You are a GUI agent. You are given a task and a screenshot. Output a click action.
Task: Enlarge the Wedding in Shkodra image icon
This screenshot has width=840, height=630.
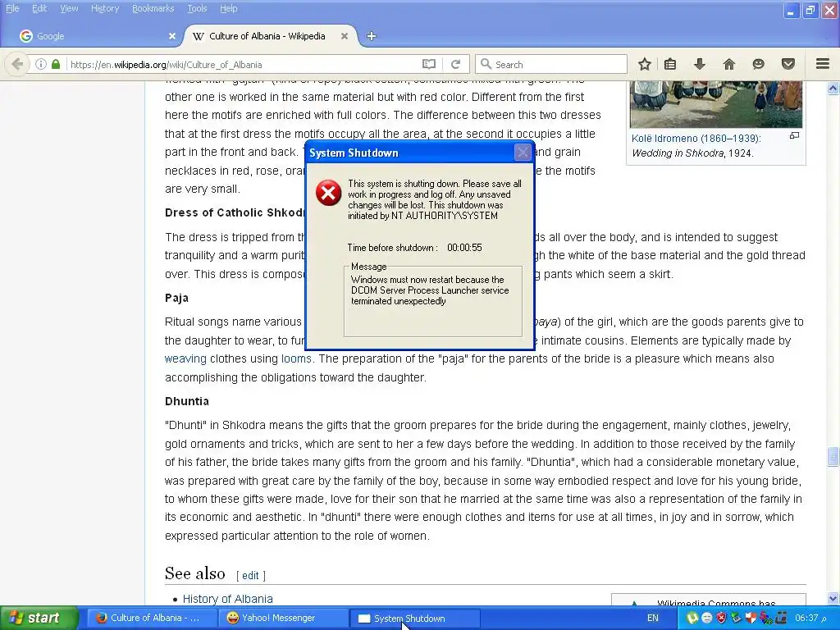tap(794, 136)
